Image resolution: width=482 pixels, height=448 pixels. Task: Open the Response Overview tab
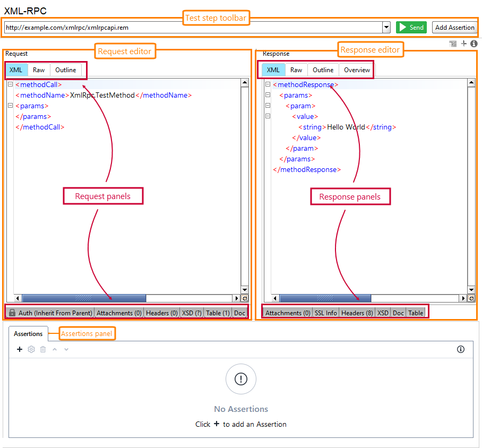(x=357, y=70)
